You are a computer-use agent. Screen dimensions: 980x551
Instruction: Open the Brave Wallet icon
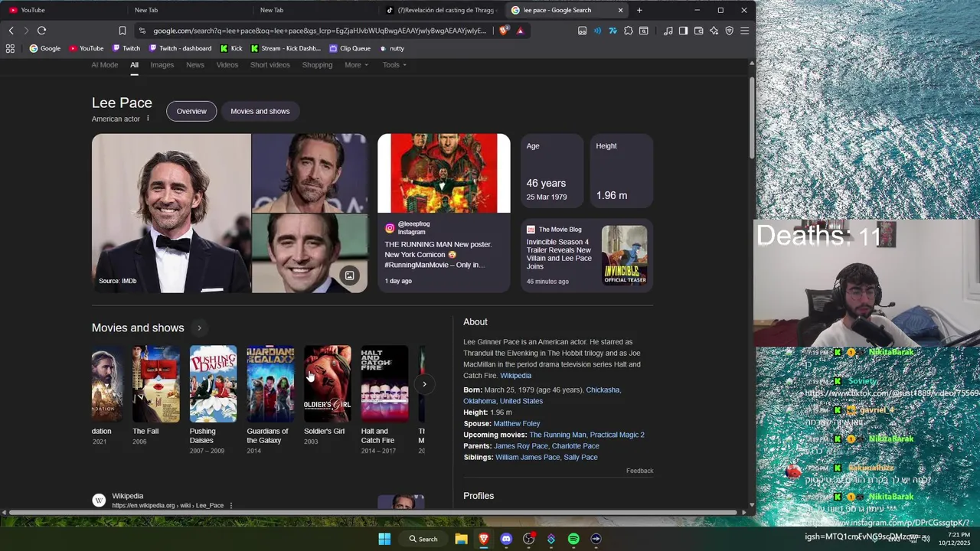[698, 31]
